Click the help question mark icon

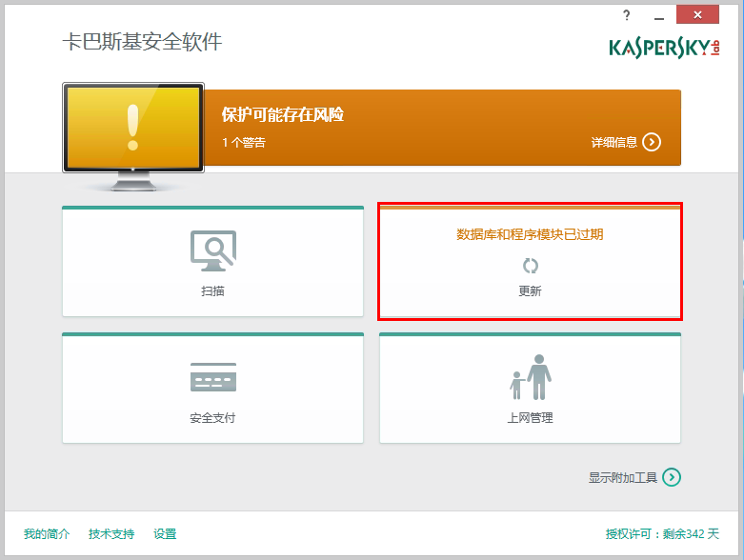tap(626, 15)
